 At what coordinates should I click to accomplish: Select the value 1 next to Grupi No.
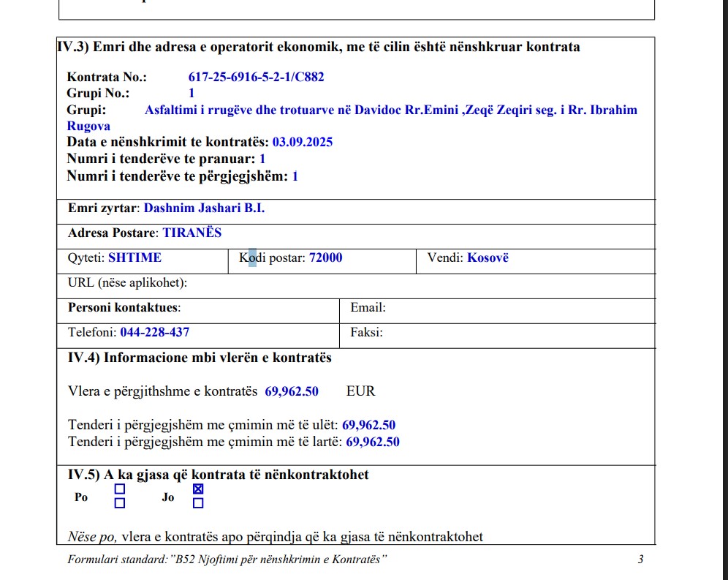click(x=192, y=94)
